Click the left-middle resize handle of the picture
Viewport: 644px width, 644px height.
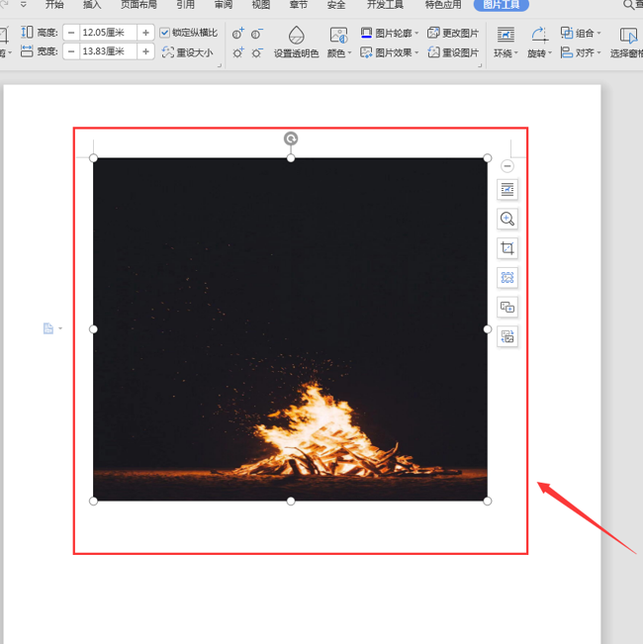[x=93, y=329]
